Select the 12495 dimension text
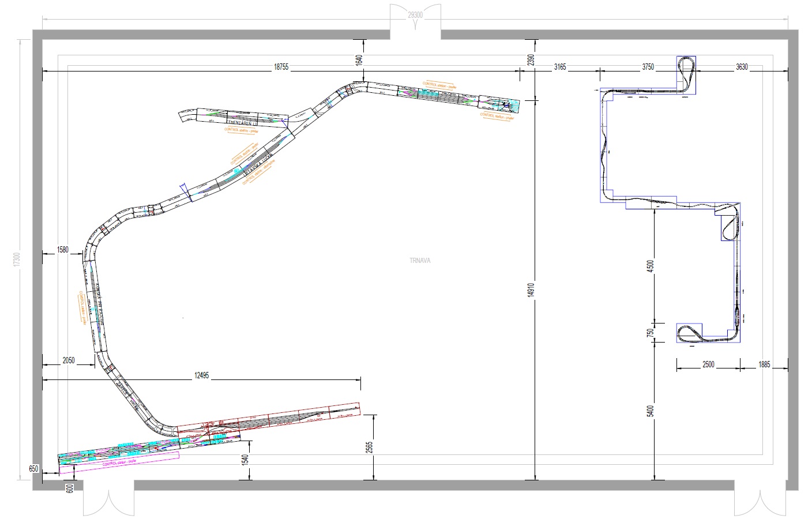The width and height of the screenshot is (812, 519). click(201, 375)
